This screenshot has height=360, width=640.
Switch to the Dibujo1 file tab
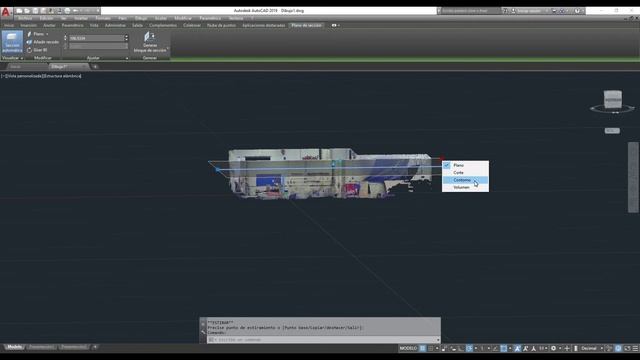(68, 67)
